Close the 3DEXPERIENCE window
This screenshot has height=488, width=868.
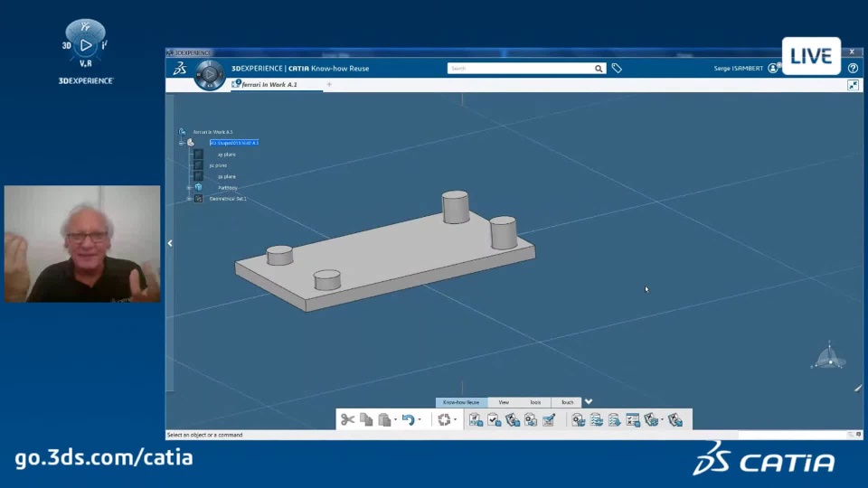852,52
